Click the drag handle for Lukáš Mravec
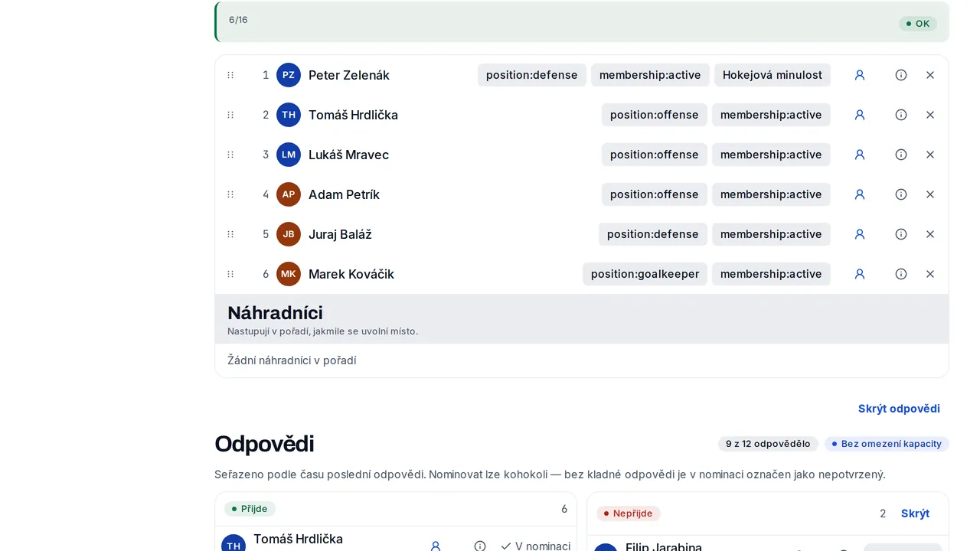This screenshot has height=551, width=980. pyautogui.click(x=230, y=155)
